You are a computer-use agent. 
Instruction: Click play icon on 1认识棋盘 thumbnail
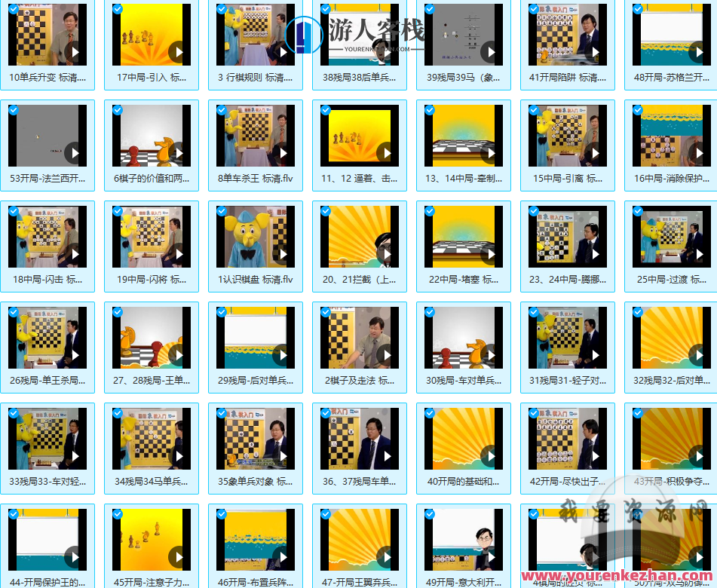tap(283, 254)
